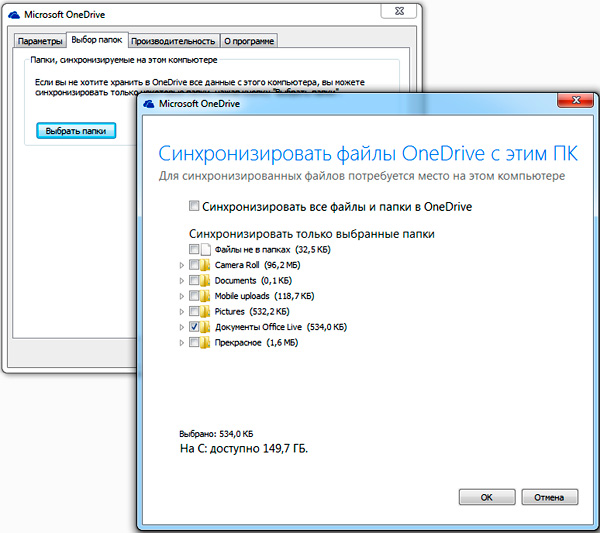Uncheck the Документы Office Live checkbox
600x533 pixels.
193,327
